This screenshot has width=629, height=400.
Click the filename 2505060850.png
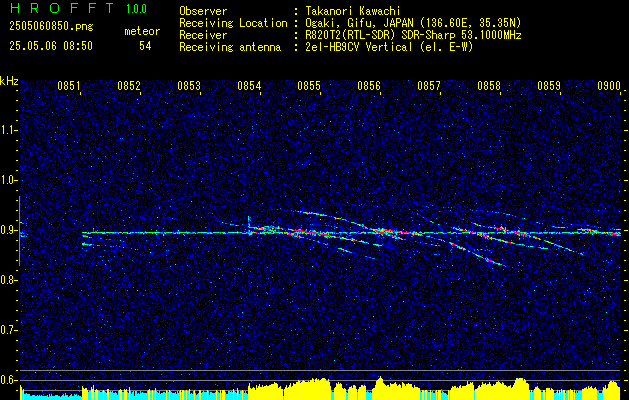point(51,26)
